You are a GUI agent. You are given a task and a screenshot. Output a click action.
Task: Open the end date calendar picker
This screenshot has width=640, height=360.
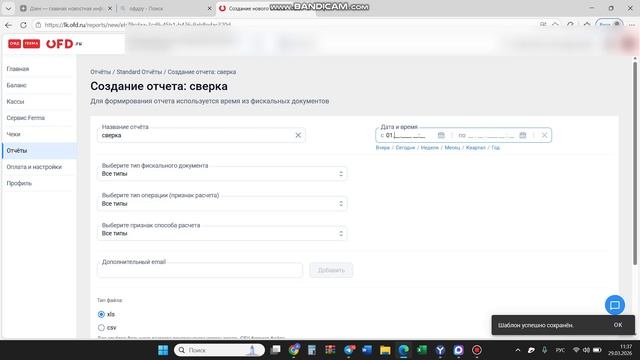click(x=522, y=135)
